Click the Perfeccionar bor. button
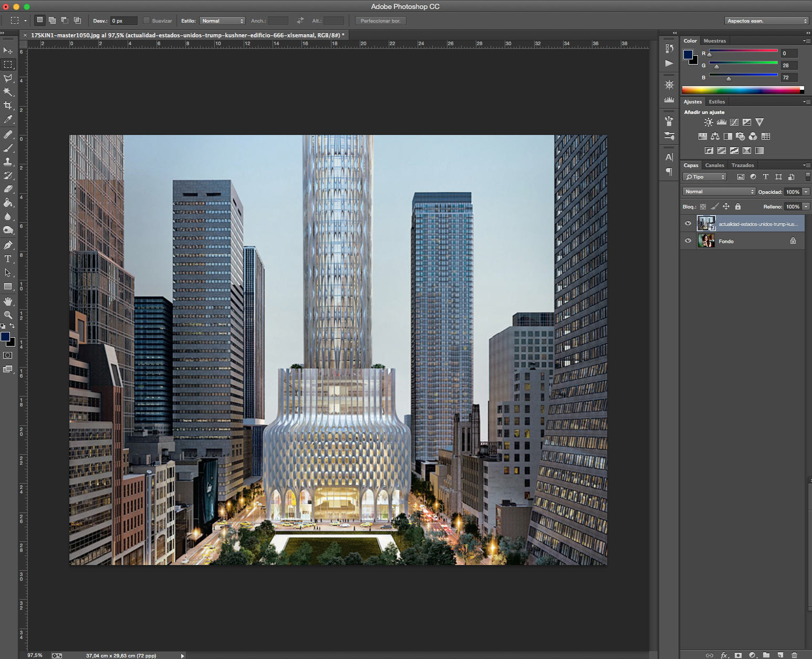This screenshot has width=812, height=659. [381, 21]
